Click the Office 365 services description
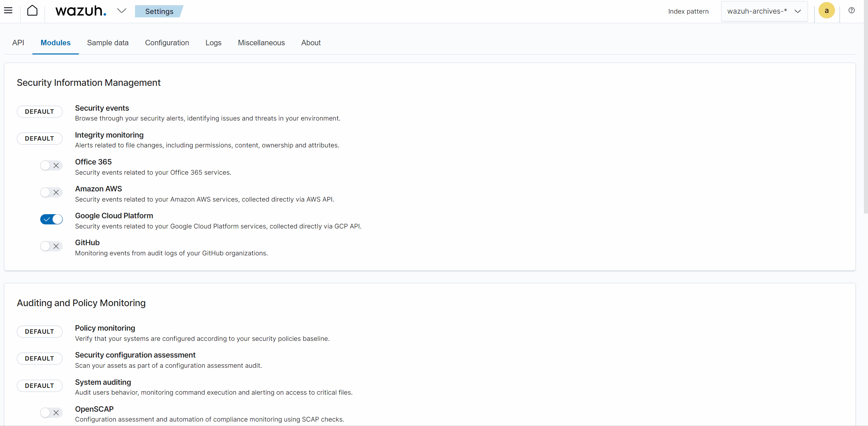Image resolution: width=868 pixels, height=426 pixels. 153,172
